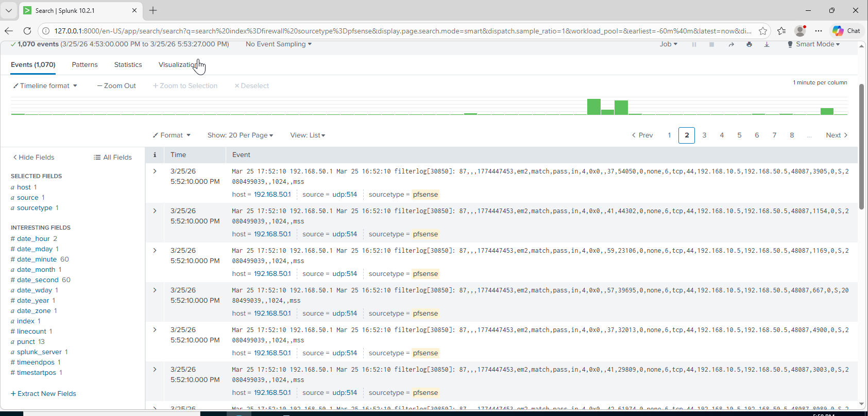Viewport: 868px width, 416px height.
Task: Go to the Next results page
Action: (837, 135)
